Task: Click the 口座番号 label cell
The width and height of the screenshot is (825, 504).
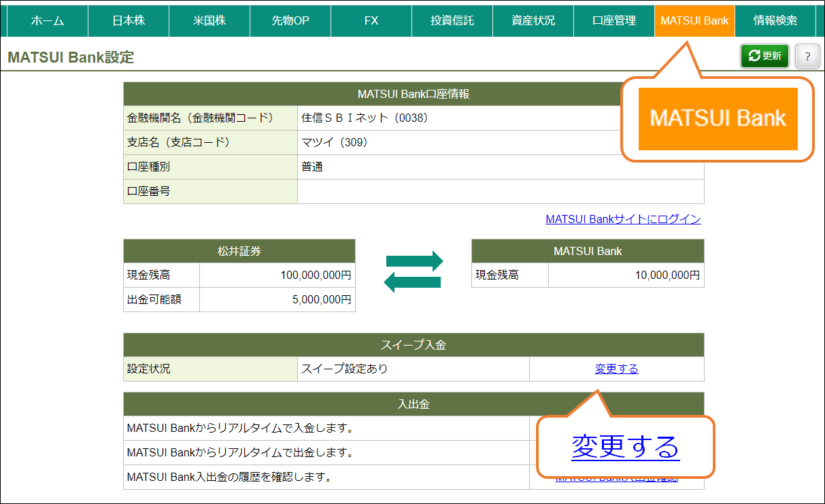Action: coord(210,192)
